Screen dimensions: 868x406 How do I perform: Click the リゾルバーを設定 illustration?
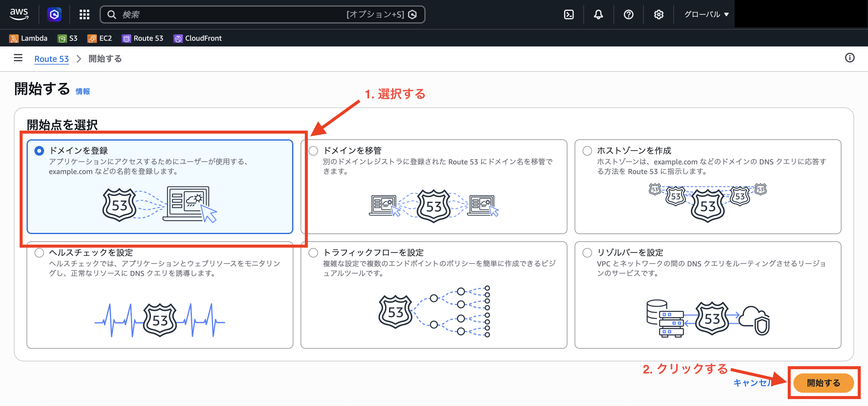tap(708, 318)
